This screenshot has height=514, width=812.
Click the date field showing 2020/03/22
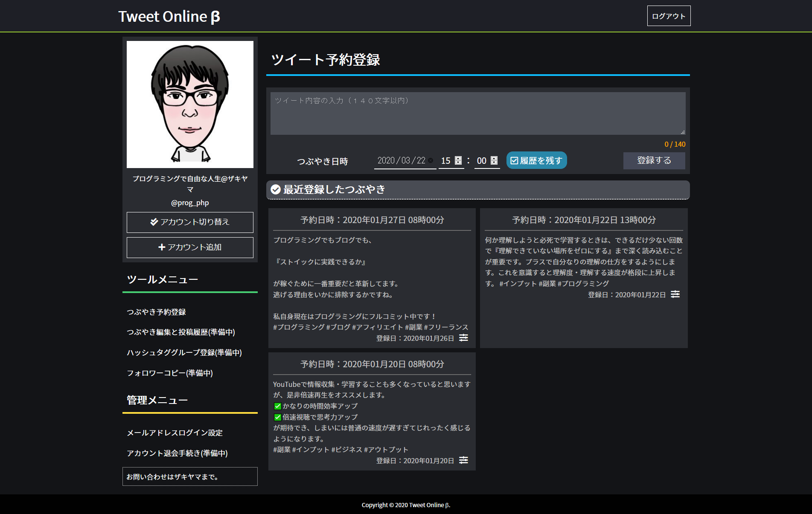pos(405,161)
